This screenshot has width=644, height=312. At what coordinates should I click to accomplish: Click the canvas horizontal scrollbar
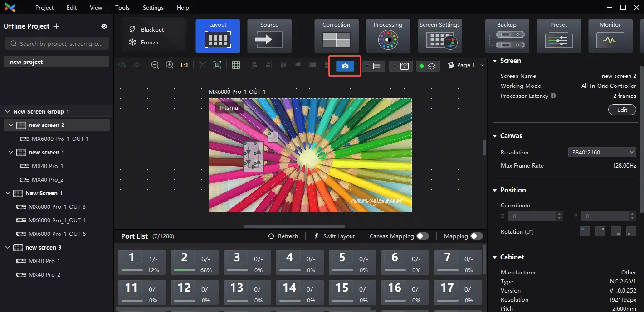tap(294, 226)
